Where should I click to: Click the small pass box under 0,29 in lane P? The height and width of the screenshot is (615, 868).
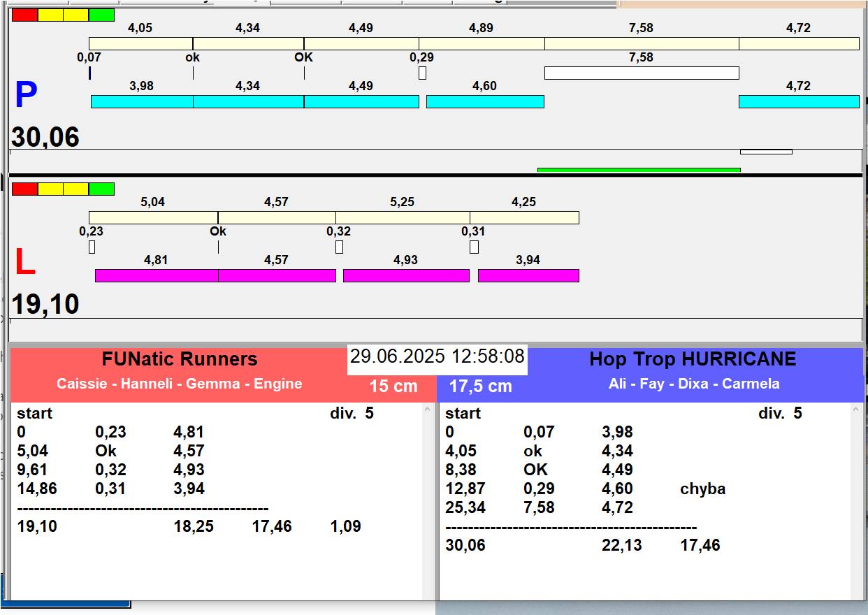click(422, 73)
